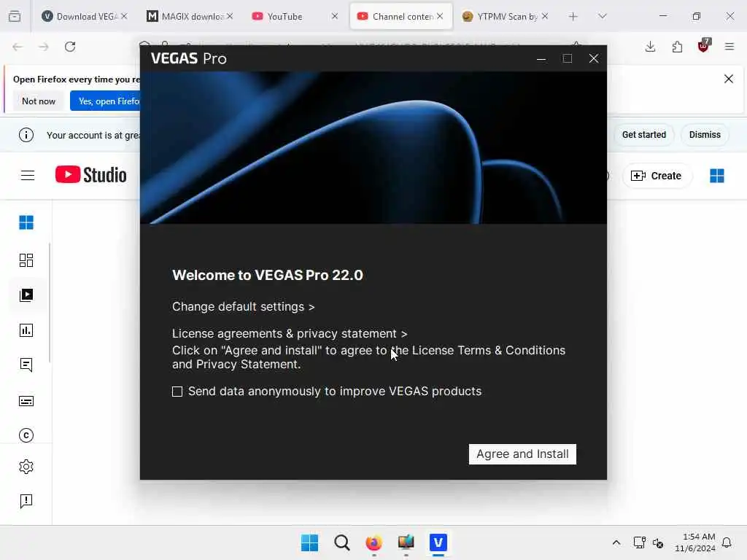This screenshot has width=747, height=560.
Task: Enable Send data anonymously checkbox
Action: click(x=177, y=392)
